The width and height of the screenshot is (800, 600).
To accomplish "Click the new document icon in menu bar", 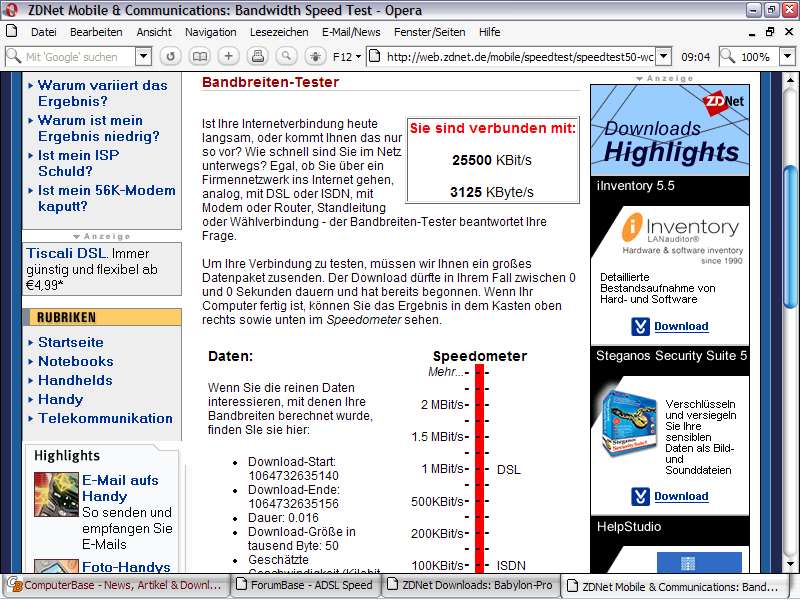I will tap(11, 31).
